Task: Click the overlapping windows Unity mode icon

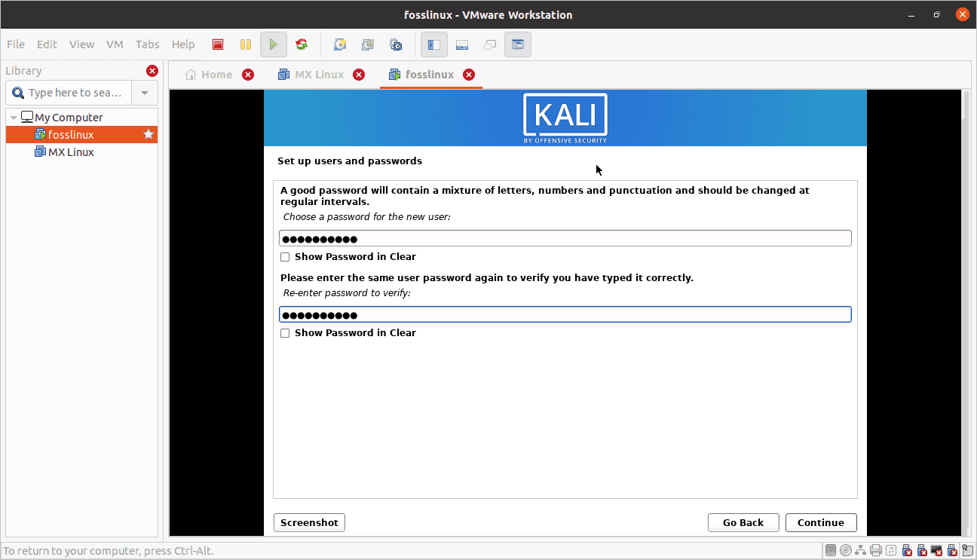Action: (490, 44)
